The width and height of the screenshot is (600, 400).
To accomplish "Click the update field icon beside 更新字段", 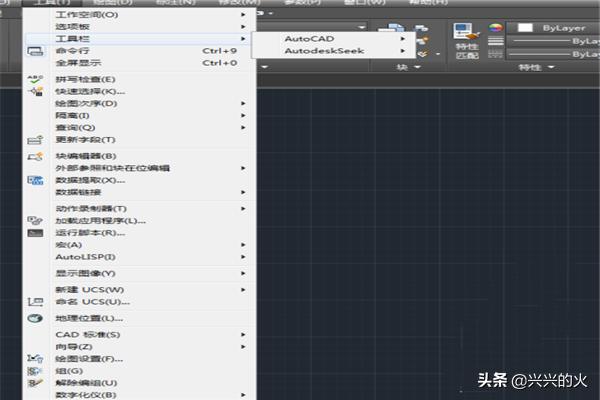I will (35, 140).
